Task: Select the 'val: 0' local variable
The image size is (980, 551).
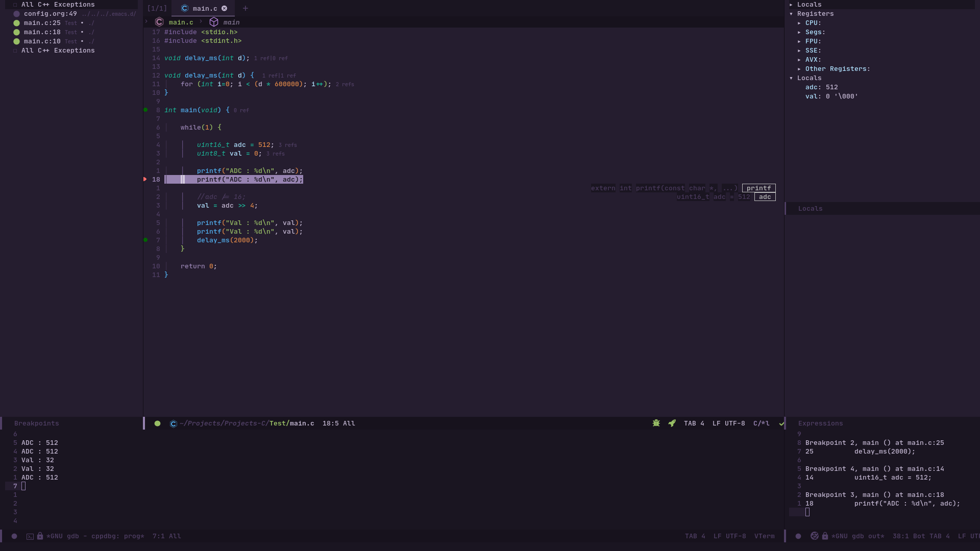Action: click(831, 96)
